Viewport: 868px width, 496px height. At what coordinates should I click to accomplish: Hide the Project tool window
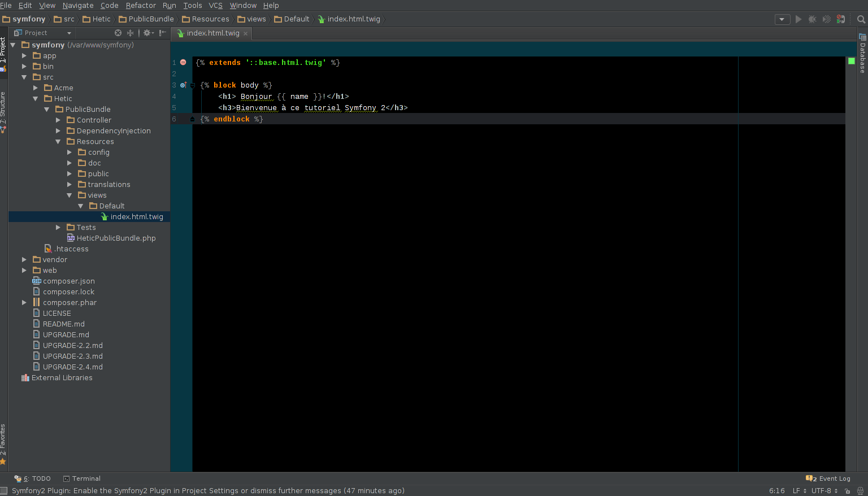[x=163, y=33]
